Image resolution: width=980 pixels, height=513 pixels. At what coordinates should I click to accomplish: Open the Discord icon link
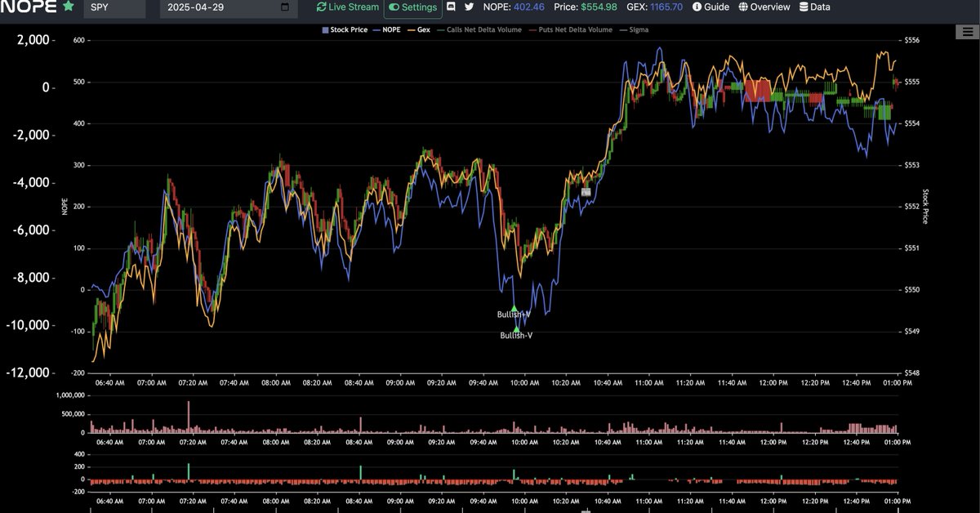[x=451, y=7]
